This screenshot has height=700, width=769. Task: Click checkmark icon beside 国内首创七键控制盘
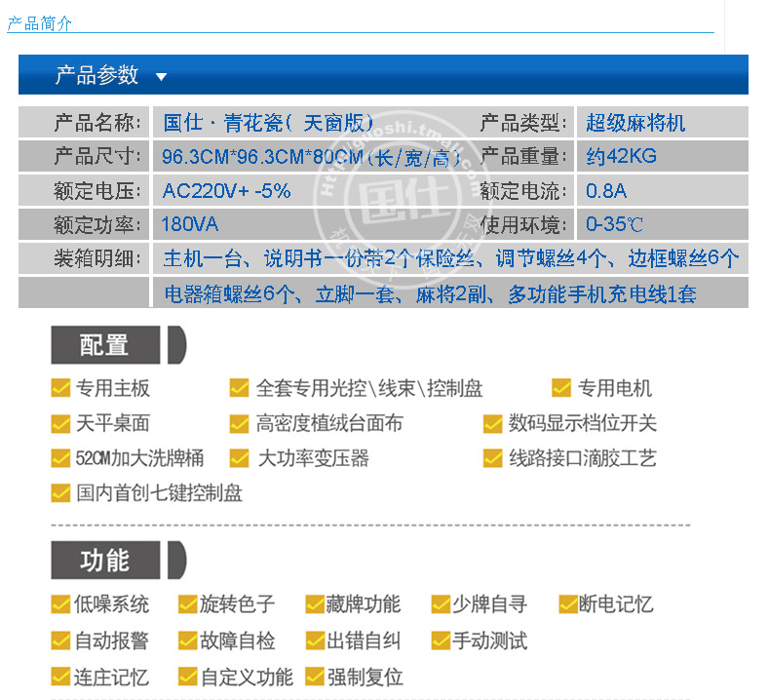point(60,493)
